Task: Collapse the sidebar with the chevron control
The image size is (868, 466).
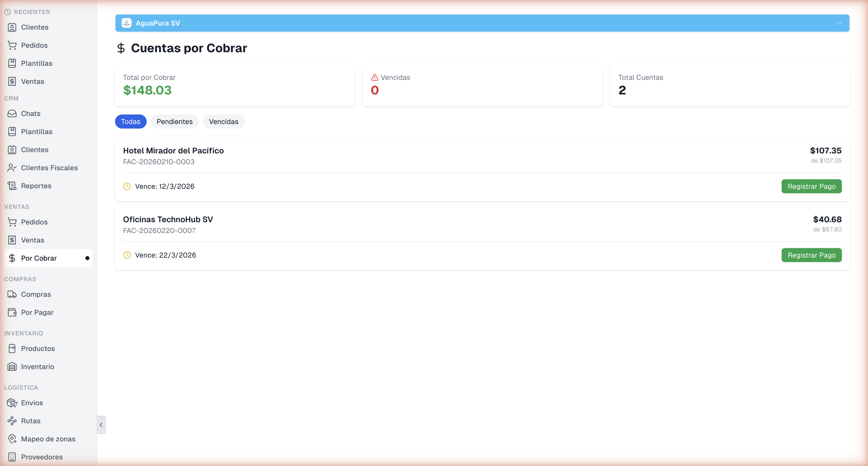Action: click(x=101, y=425)
